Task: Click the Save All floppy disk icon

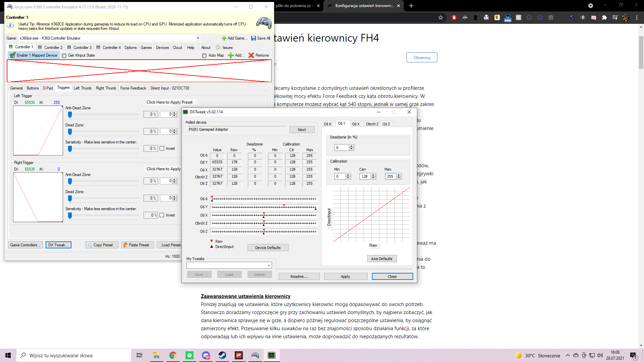Action: 254,38
